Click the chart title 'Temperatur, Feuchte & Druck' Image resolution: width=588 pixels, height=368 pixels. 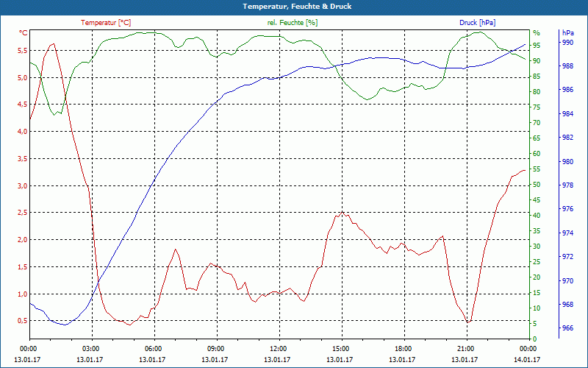pyautogui.click(x=297, y=7)
